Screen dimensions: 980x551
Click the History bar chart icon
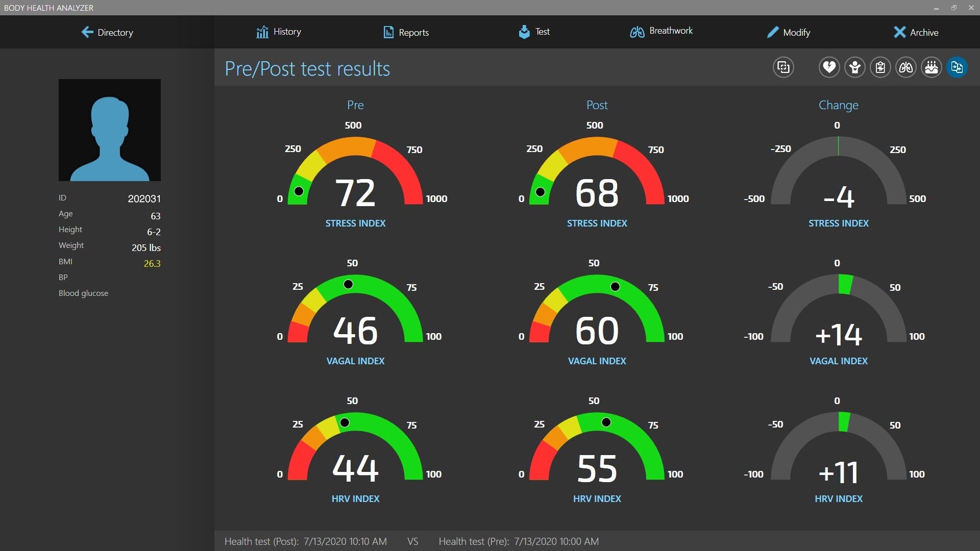(262, 32)
